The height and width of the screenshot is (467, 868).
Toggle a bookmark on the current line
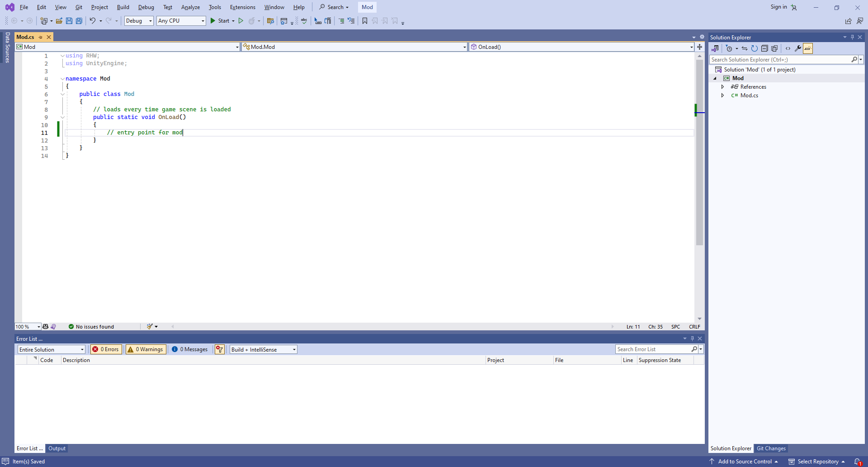point(364,21)
